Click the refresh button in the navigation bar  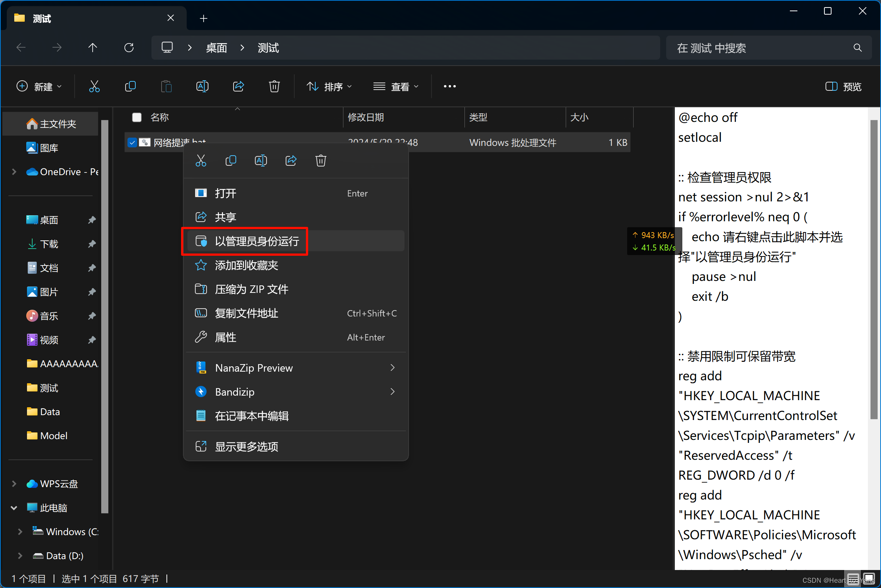point(129,48)
